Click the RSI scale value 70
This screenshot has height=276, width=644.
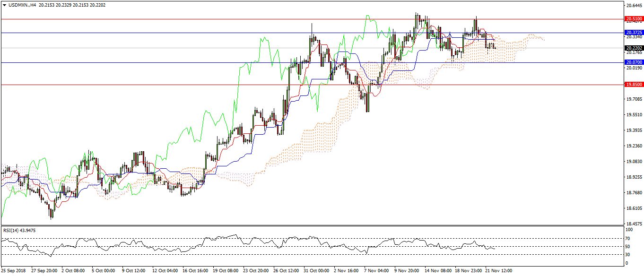[627, 238]
